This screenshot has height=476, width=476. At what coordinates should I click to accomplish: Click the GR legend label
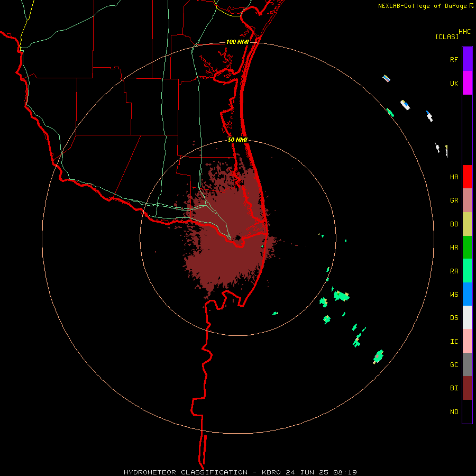click(x=454, y=200)
